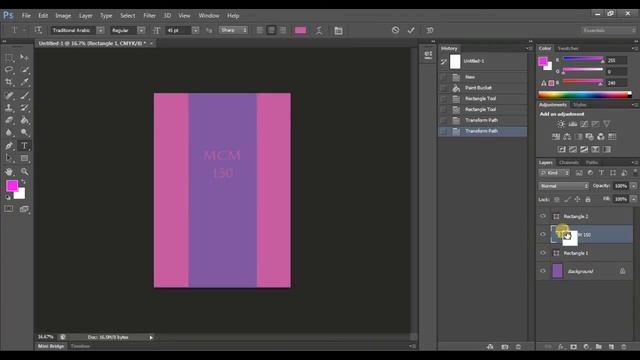This screenshot has height=360, width=640.
Task: Open the anti-aliasing Sharp dropdown
Action: [233, 30]
